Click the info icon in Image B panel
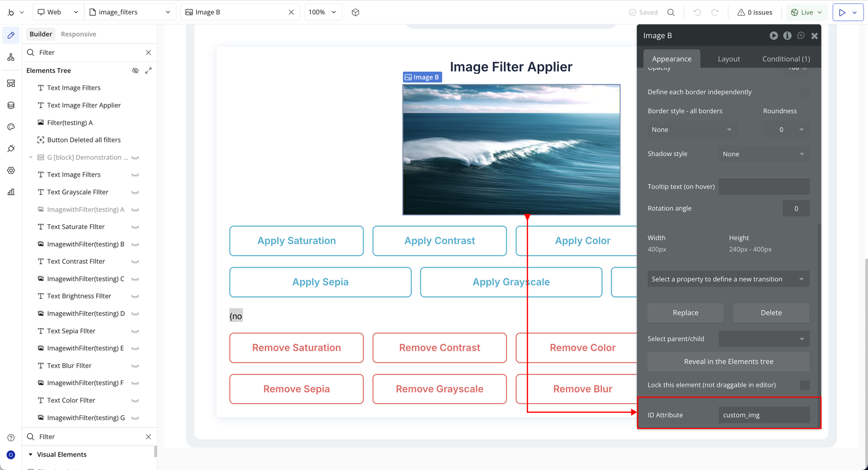 (787, 36)
